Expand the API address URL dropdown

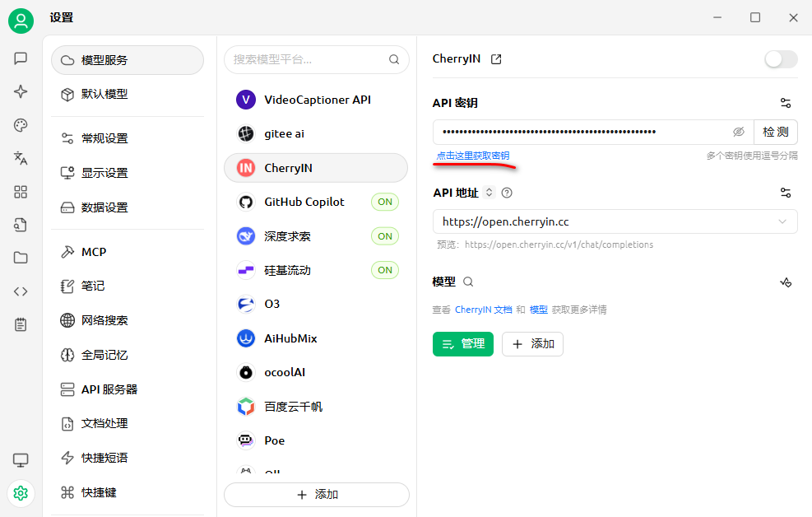[x=782, y=221]
